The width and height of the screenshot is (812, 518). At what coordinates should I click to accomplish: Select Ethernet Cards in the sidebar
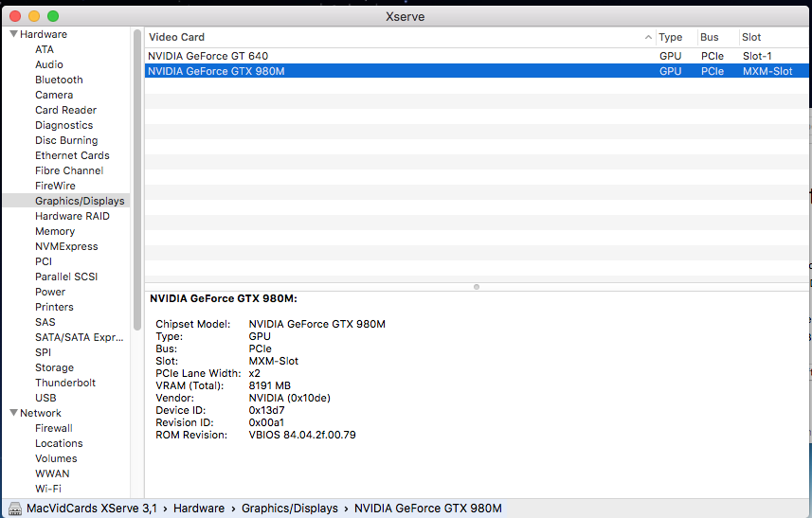(73, 155)
